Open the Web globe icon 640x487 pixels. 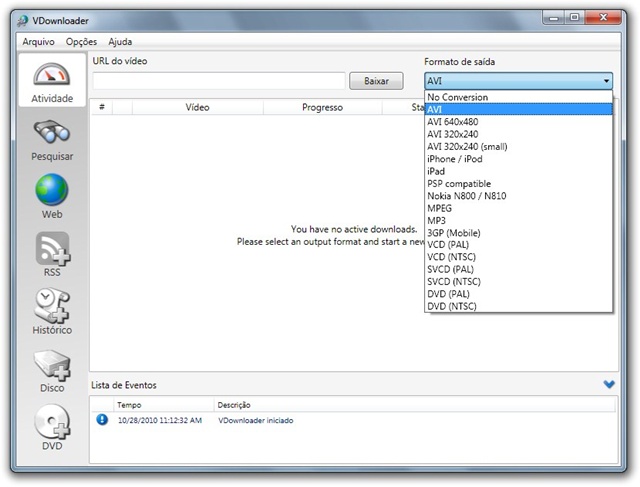(x=51, y=196)
